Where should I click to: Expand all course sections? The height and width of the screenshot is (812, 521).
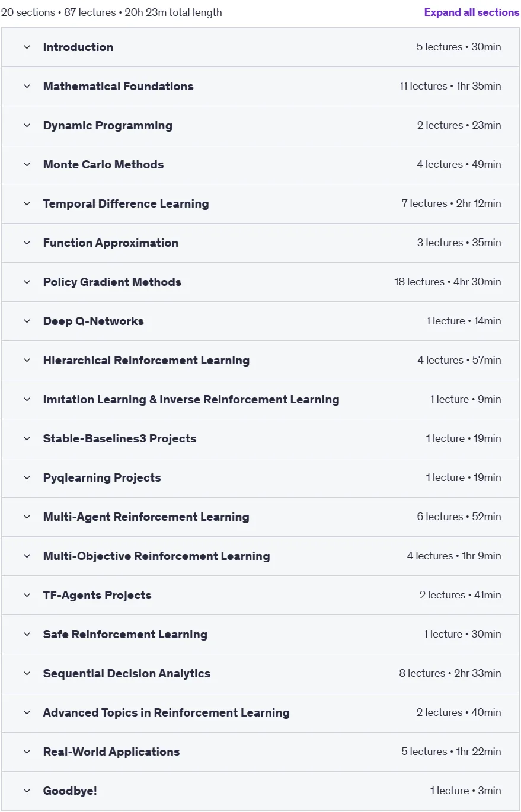(x=472, y=12)
